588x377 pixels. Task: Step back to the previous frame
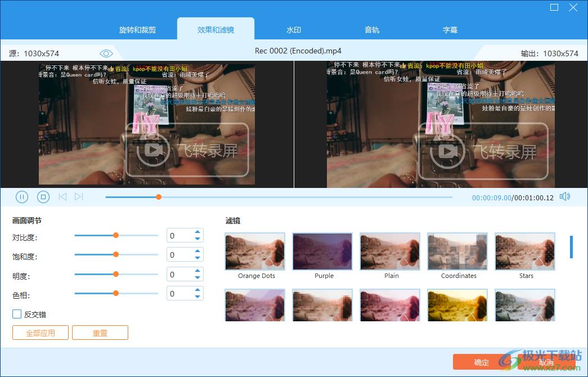(62, 196)
